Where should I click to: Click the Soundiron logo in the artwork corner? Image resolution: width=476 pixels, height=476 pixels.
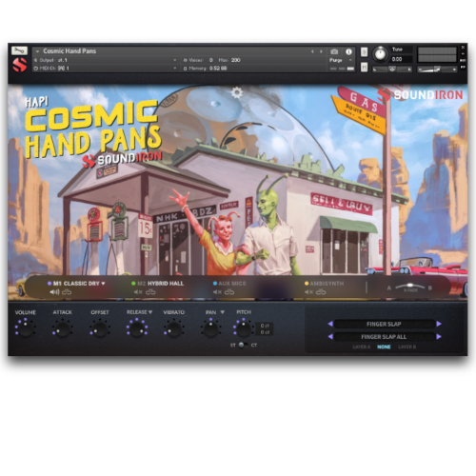(x=420, y=95)
